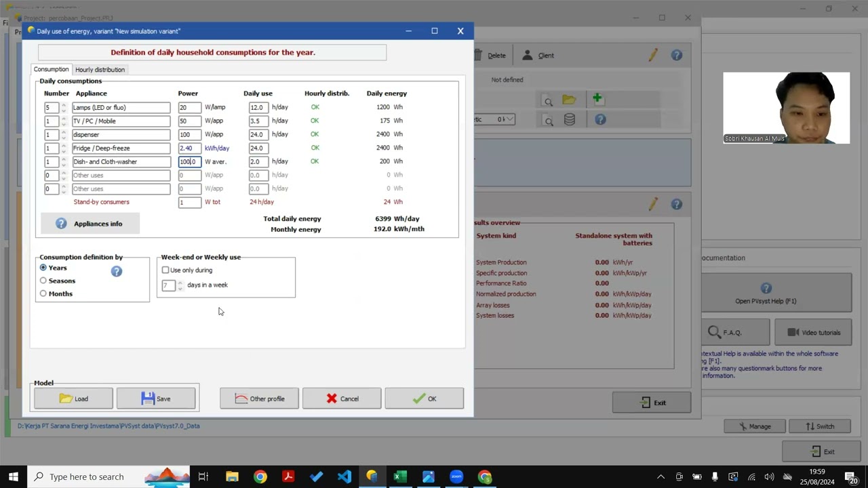Screen dimensions: 868x488
Task: Click the Task View taskbar icon
Action: 203,476
